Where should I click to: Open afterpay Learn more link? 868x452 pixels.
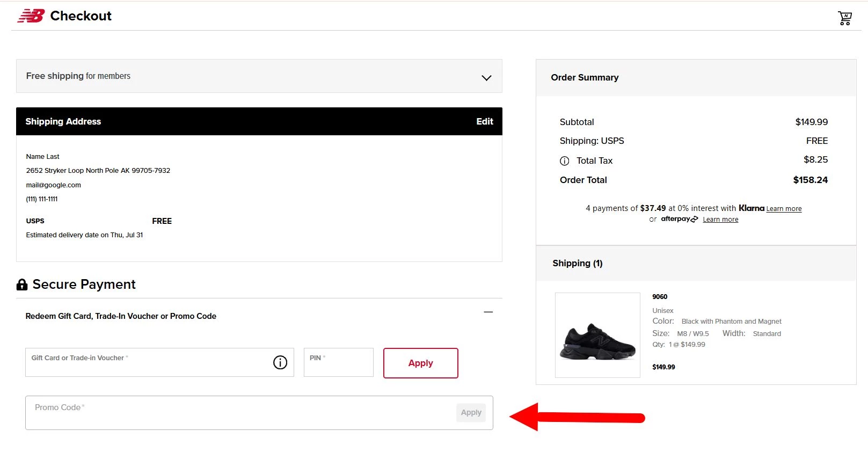tap(720, 220)
